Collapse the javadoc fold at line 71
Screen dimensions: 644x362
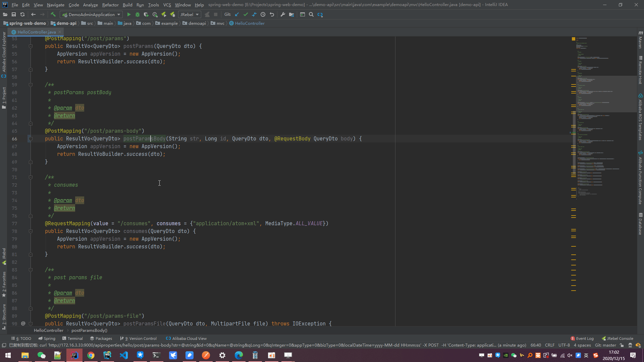pos(31,177)
